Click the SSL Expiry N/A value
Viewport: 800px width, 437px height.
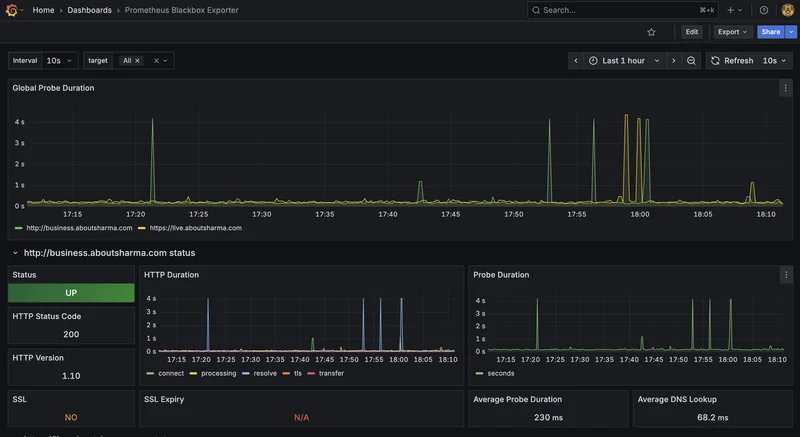[x=302, y=417]
